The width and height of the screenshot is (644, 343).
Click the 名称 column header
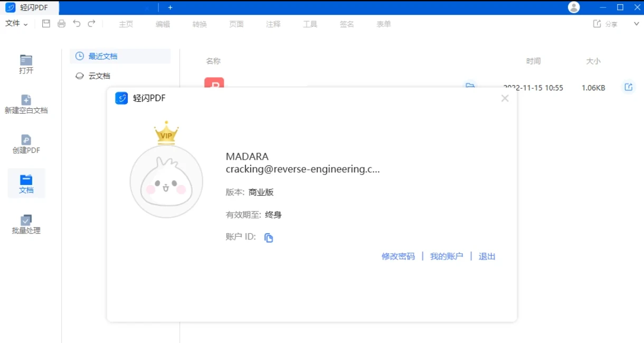[x=213, y=61]
